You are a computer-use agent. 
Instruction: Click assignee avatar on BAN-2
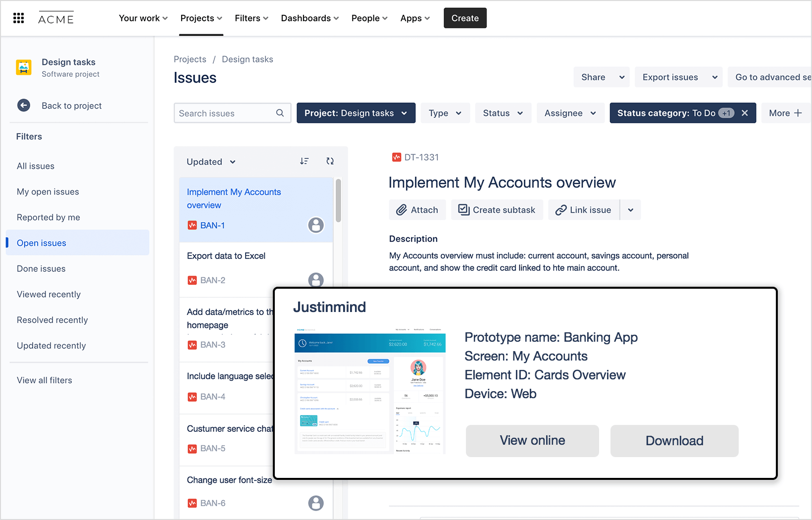316,280
